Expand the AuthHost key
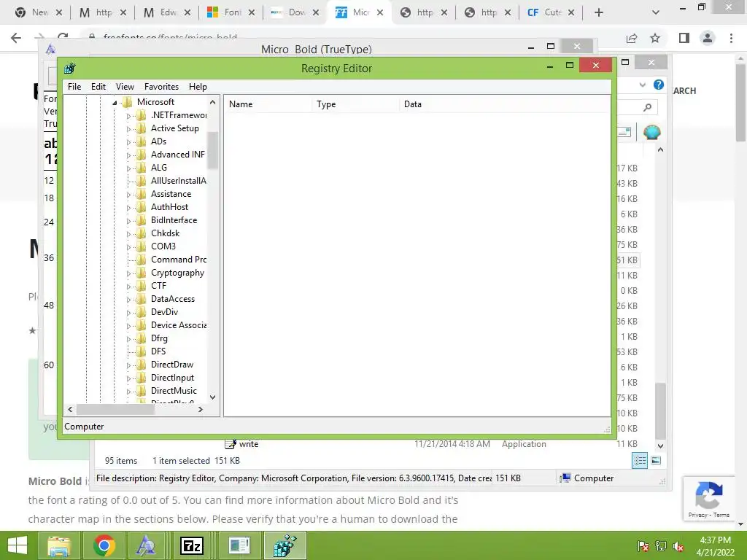 (x=128, y=208)
